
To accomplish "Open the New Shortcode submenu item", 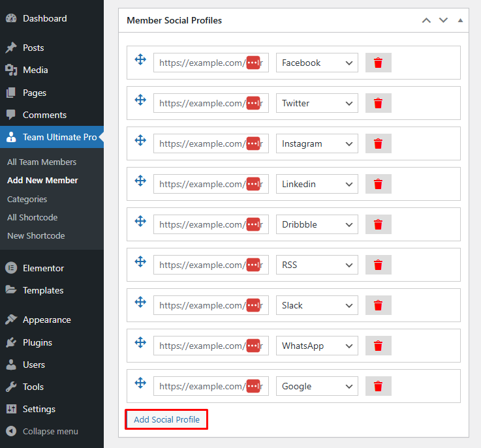I will point(36,235).
